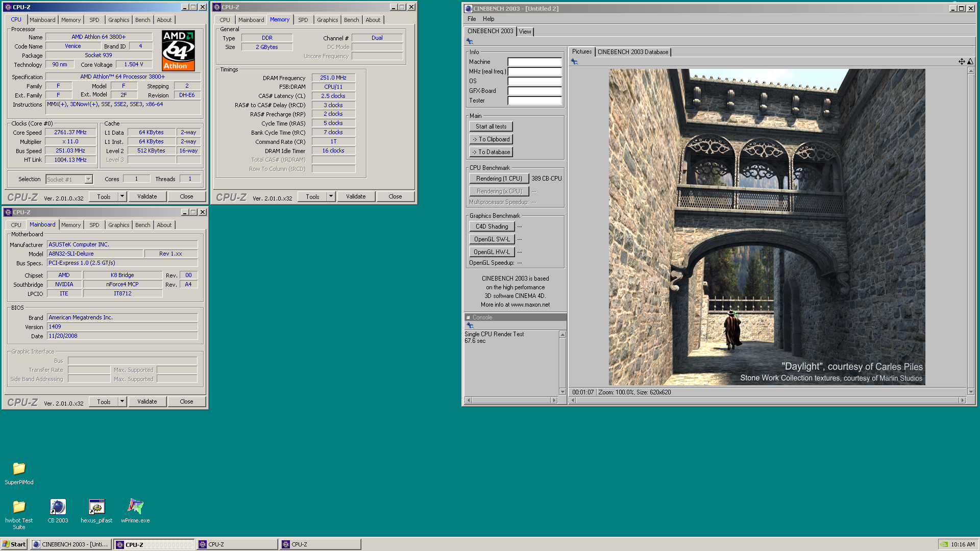Click the zoom triangle icon above the picture
Image resolution: width=980 pixels, height=551 pixels.
[970, 62]
